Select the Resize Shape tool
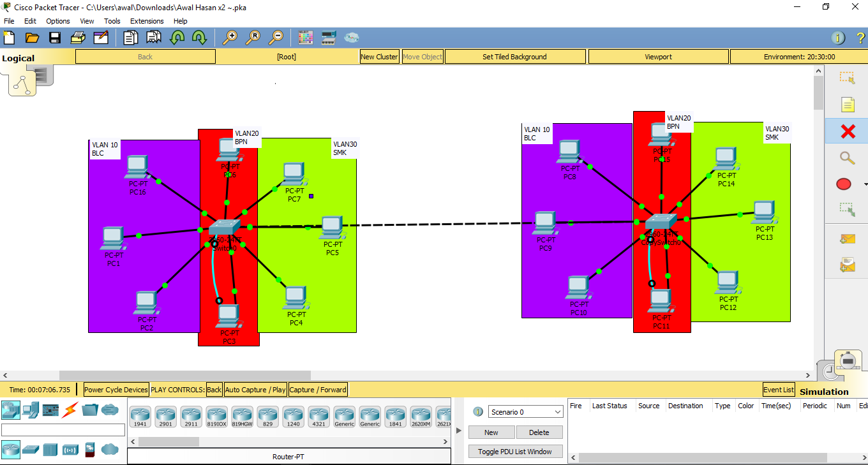 [848, 209]
